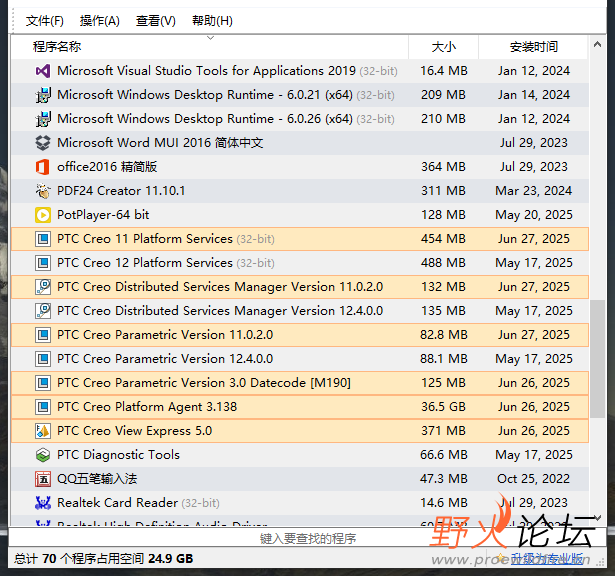The width and height of the screenshot is (615, 576).
Task: Open the 帮助(H) menu
Action: pyautogui.click(x=212, y=20)
